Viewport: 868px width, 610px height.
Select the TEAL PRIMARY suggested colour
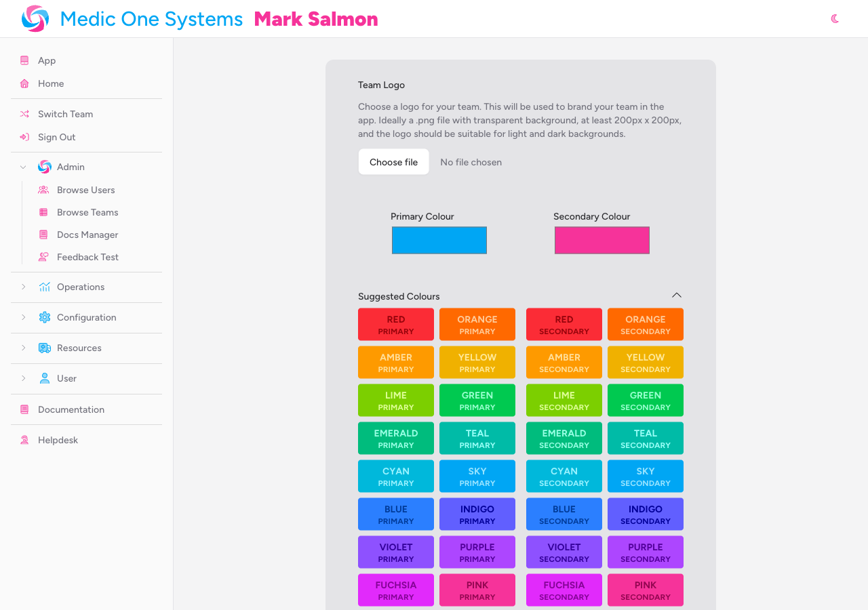tap(477, 438)
